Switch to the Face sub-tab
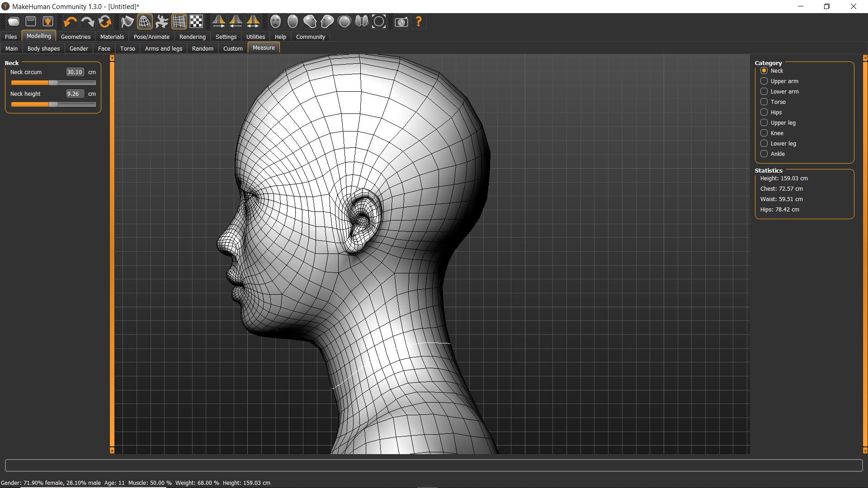Image resolution: width=868 pixels, height=488 pixels. tap(104, 49)
